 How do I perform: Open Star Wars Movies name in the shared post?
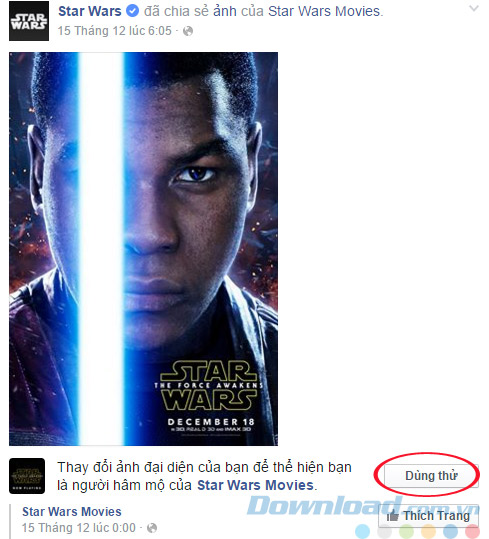72,512
